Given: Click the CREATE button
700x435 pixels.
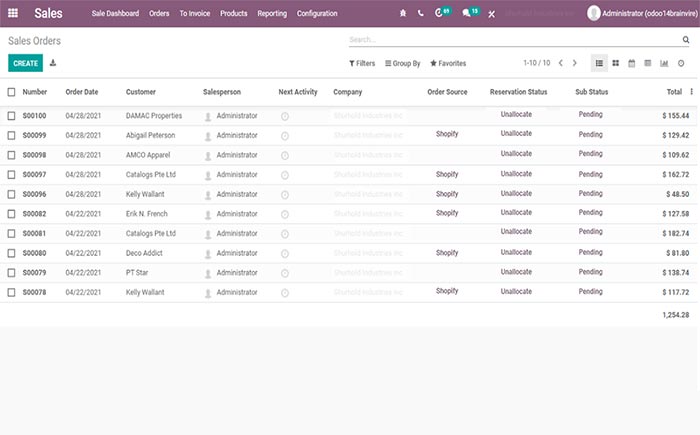Looking at the screenshot, I should [25, 63].
